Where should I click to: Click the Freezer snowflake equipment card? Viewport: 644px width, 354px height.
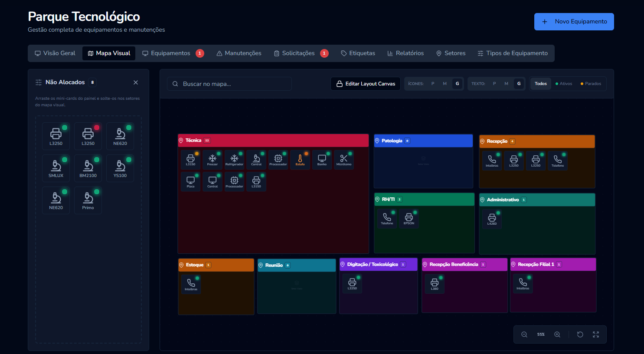coord(212,160)
